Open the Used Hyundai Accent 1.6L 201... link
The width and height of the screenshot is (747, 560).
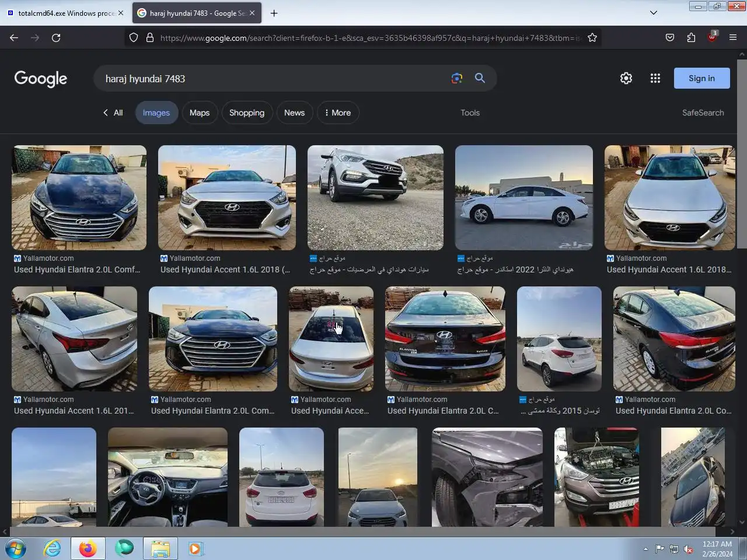74,411
